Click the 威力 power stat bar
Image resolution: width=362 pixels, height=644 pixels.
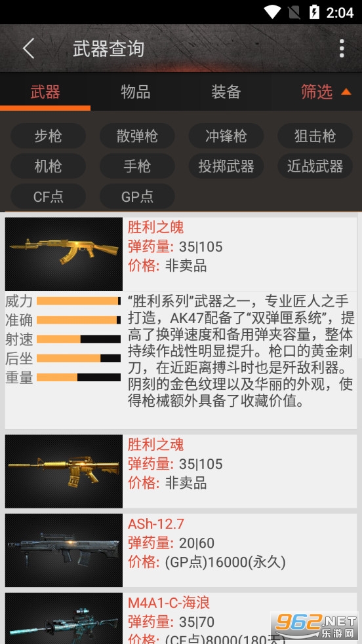pos(79,301)
